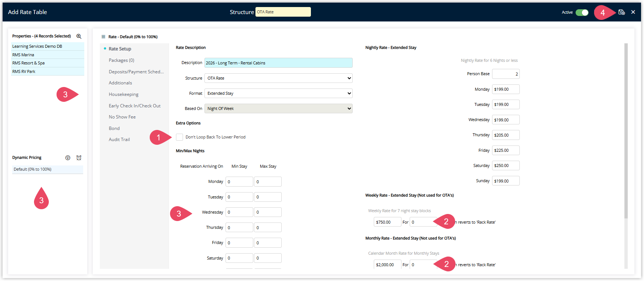Screen dimensions: 644x281
Task: Select the No Show Fee tab
Action: click(x=122, y=117)
